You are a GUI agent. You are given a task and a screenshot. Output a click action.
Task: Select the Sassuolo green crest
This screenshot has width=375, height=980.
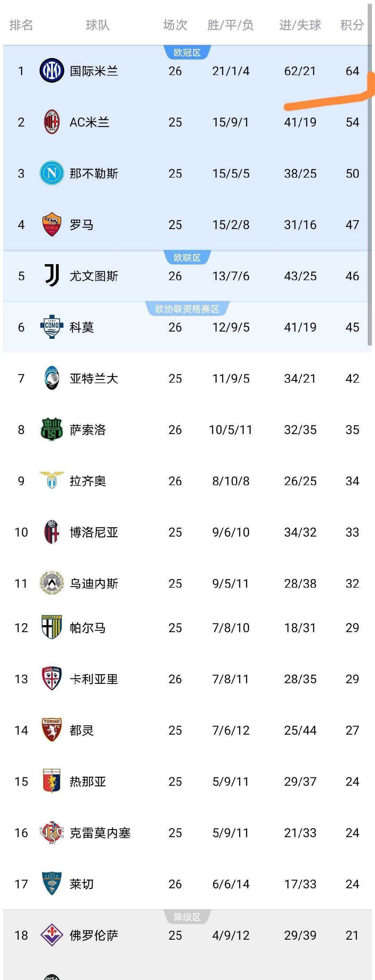tap(52, 430)
